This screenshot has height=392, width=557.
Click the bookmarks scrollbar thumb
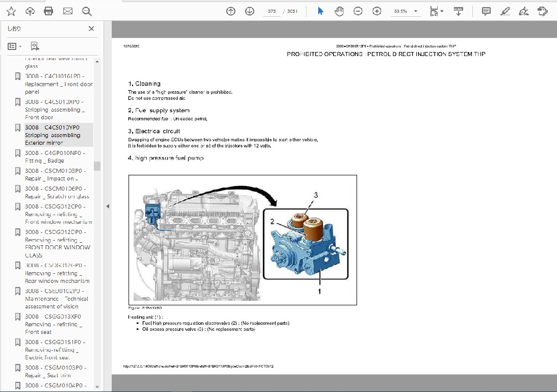pos(97,166)
